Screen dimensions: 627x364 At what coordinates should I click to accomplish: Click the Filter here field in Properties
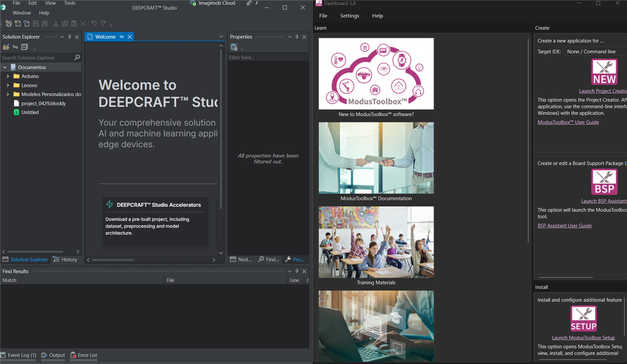pos(268,58)
